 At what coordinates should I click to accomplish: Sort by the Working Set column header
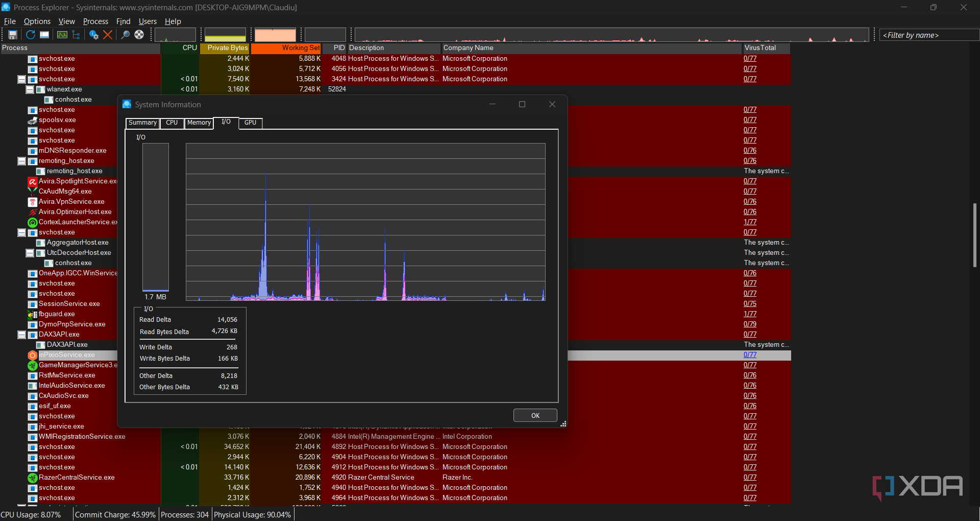click(x=286, y=48)
